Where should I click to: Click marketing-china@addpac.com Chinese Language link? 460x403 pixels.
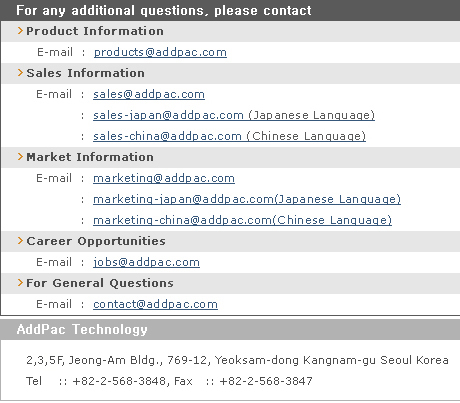click(x=242, y=220)
